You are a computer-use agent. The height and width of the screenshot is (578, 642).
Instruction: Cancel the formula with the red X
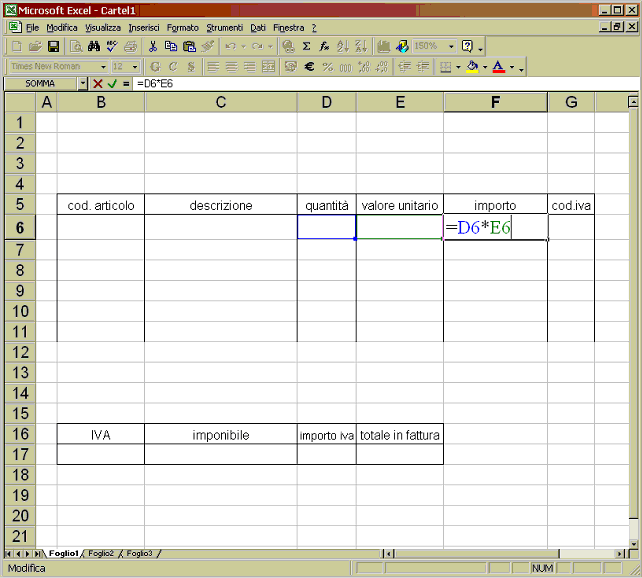tap(97, 84)
